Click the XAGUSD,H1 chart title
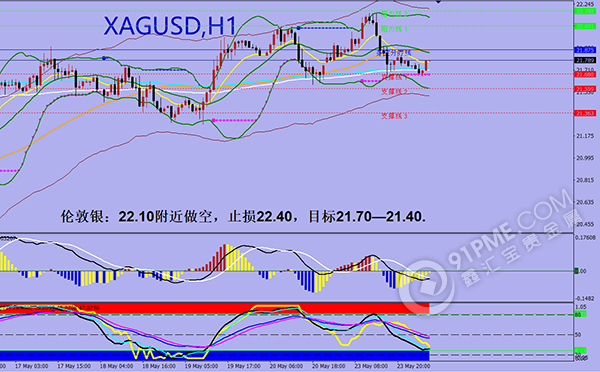The width and height of the screenshot is (600, 372). click(170, 27)
